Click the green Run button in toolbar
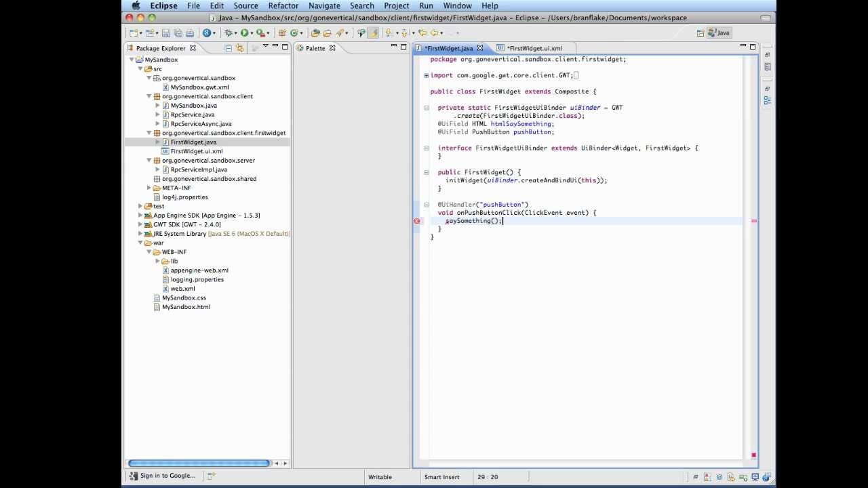The width and height of the screenshot is (868, 488). tap(244, 33)
